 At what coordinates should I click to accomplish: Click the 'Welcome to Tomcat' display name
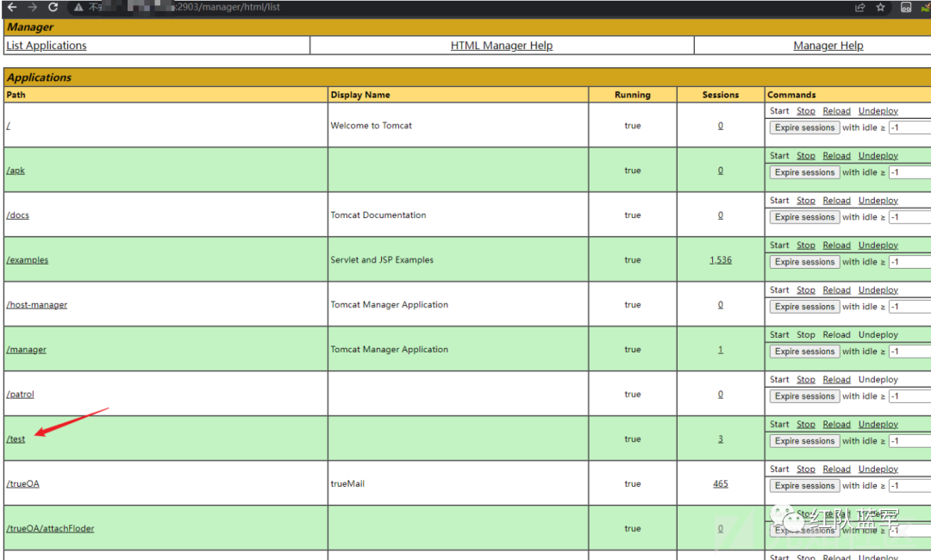[371, 126]
